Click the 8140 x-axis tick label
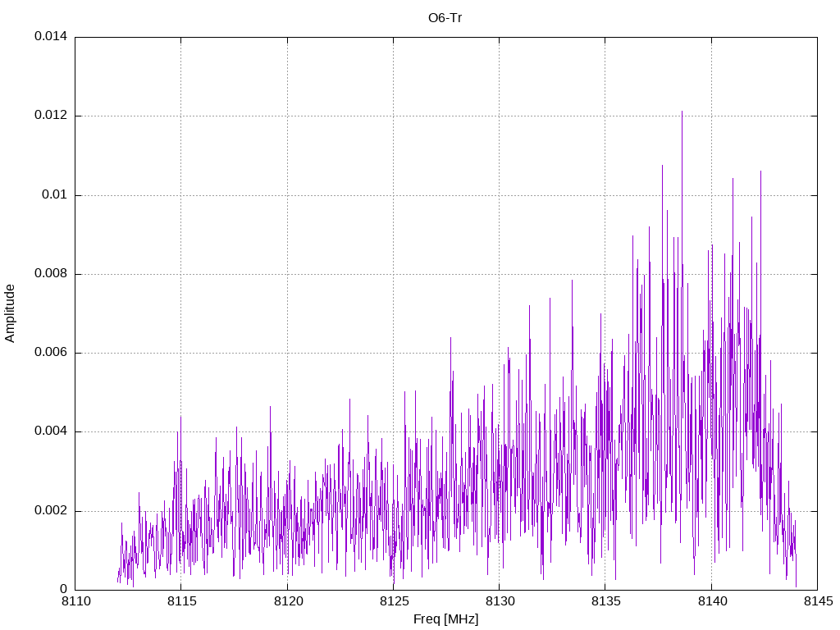Screen dimensions: 840x630 point(712,601)
